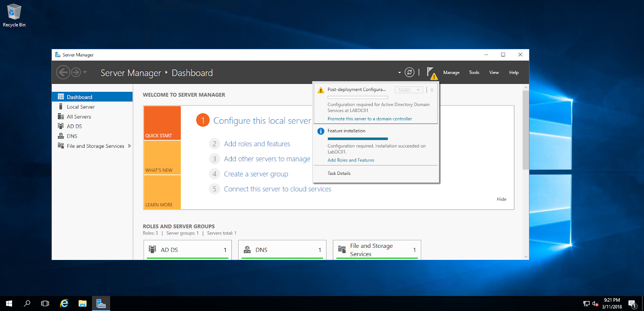Click the Add roles and features link
This screenshot has width=644, height=311.
[x=257, y=144]
